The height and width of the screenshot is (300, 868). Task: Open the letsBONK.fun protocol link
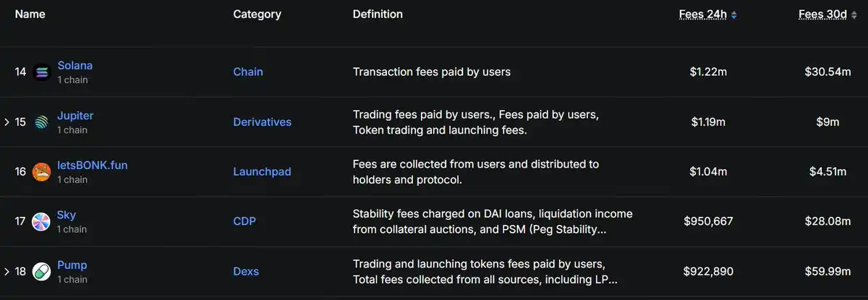pos(93,166)
